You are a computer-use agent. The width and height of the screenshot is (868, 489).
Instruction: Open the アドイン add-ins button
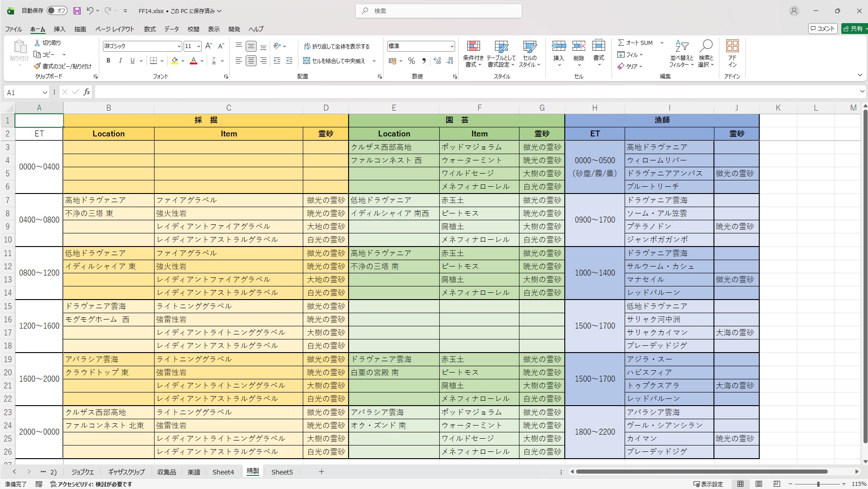coord(732,53)
